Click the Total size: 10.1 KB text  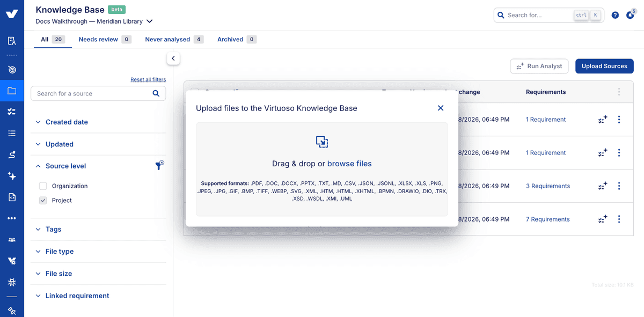pyautogui.click(x=612, y=285)
